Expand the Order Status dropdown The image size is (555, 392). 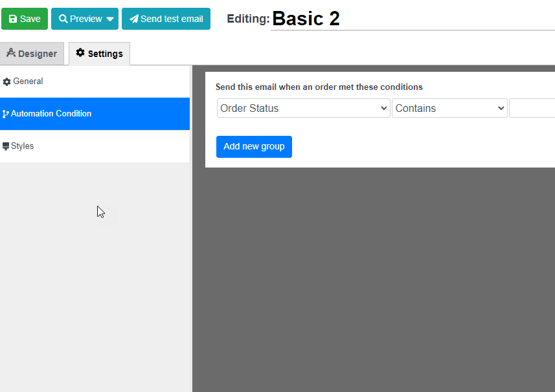tap(303, 108)
